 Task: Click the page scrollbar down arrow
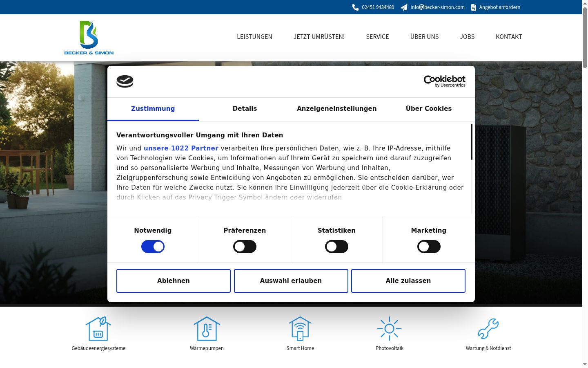[585, 364]
